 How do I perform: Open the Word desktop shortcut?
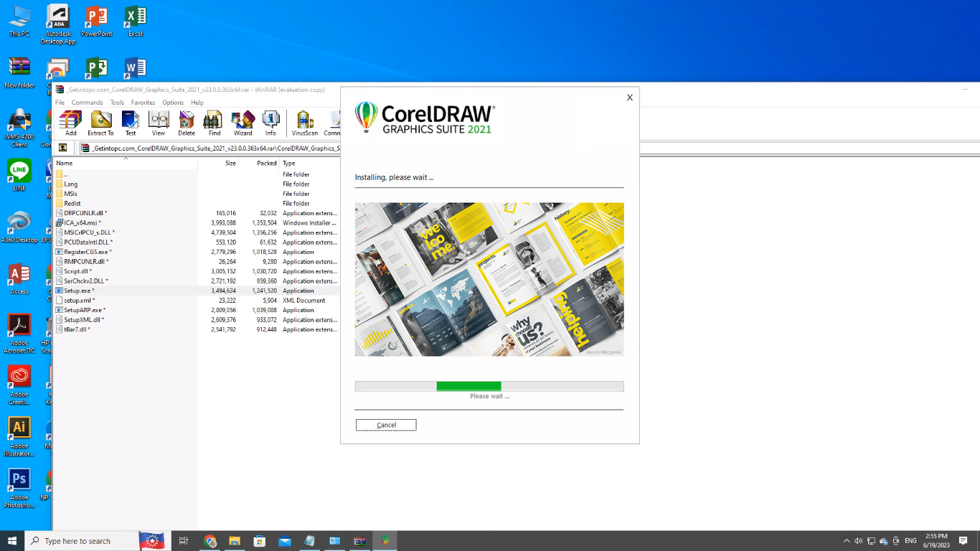[135, 68]
